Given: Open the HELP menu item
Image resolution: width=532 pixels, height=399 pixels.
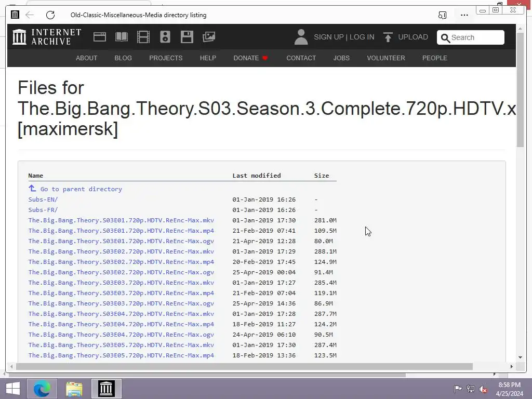Looking at the screenshot, I should click(x=208, y=58).
